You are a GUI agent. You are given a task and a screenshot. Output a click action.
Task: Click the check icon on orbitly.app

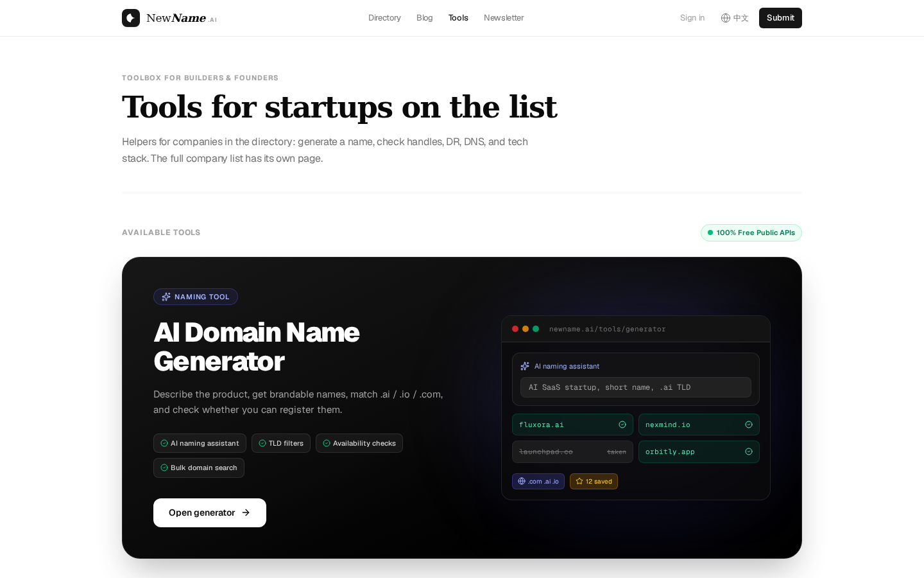(x=749, y=451)
